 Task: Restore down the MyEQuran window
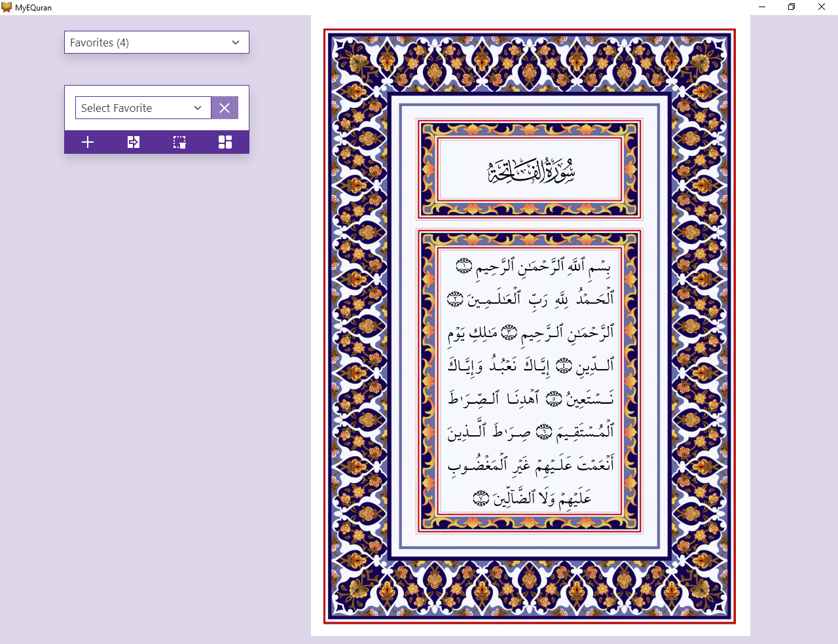click(791, 7)
